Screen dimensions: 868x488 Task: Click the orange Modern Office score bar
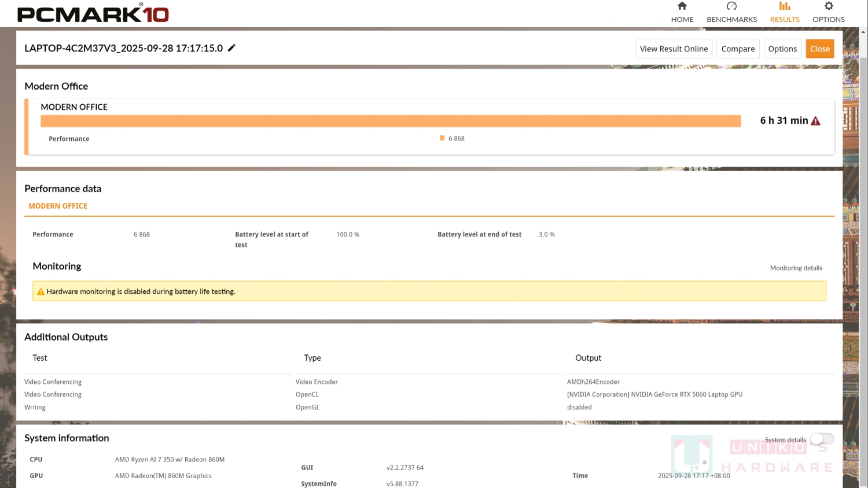pos(391,121)
